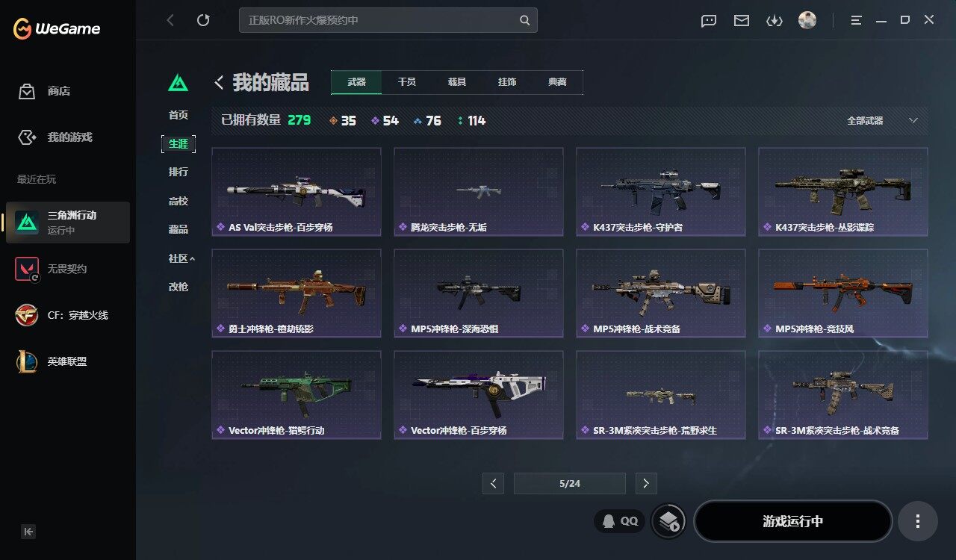956x560 pixels.
Task: Click the search magnifier icon
Action: coord(525,20)
